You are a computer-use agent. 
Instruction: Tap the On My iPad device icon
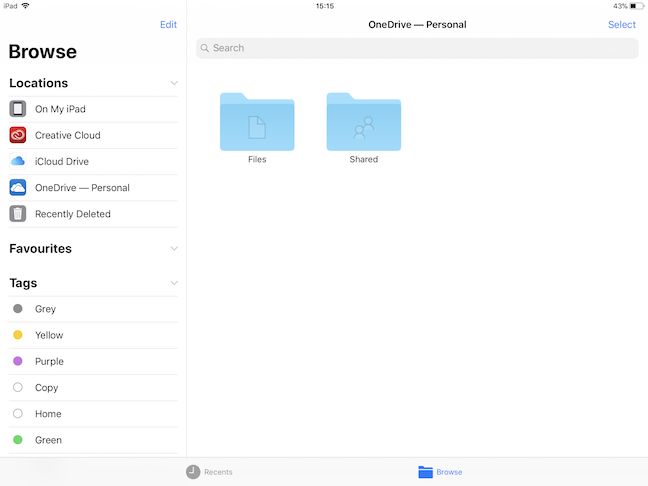coord(18,109)
